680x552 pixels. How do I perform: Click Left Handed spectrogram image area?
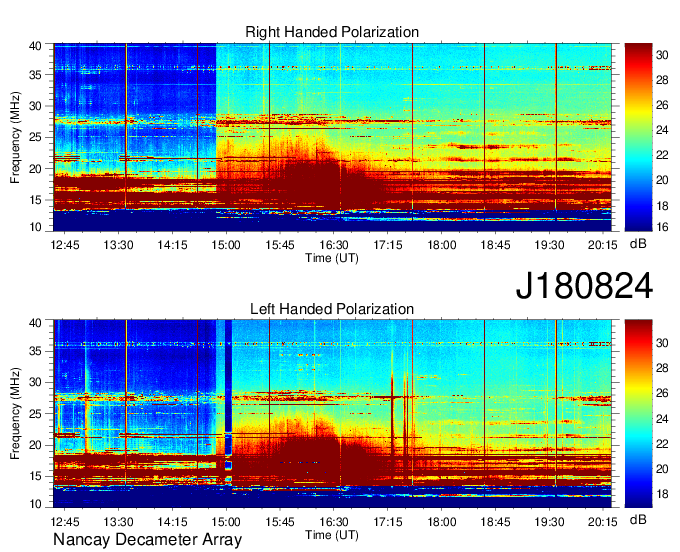pos(332,414)
